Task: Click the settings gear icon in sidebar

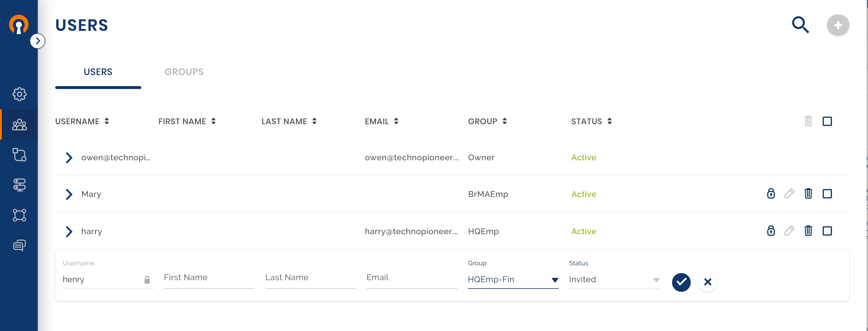Action: tap(19, 95)
